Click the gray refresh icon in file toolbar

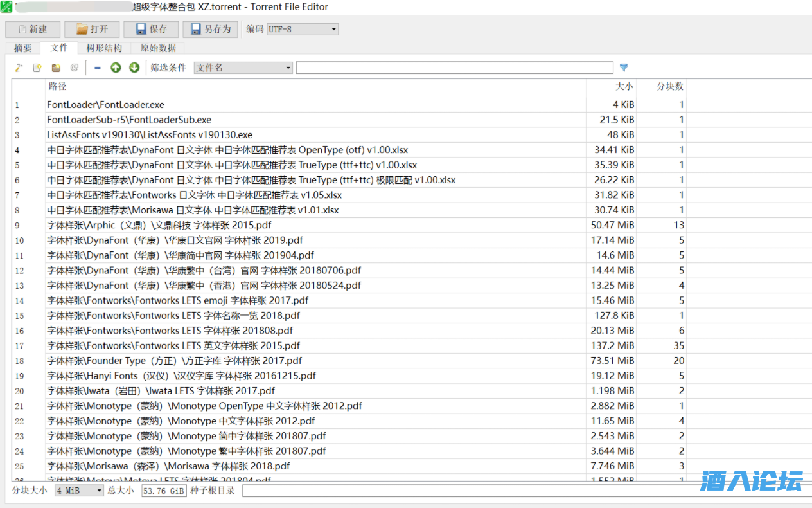pyautogui.click(x=75, y=68)
